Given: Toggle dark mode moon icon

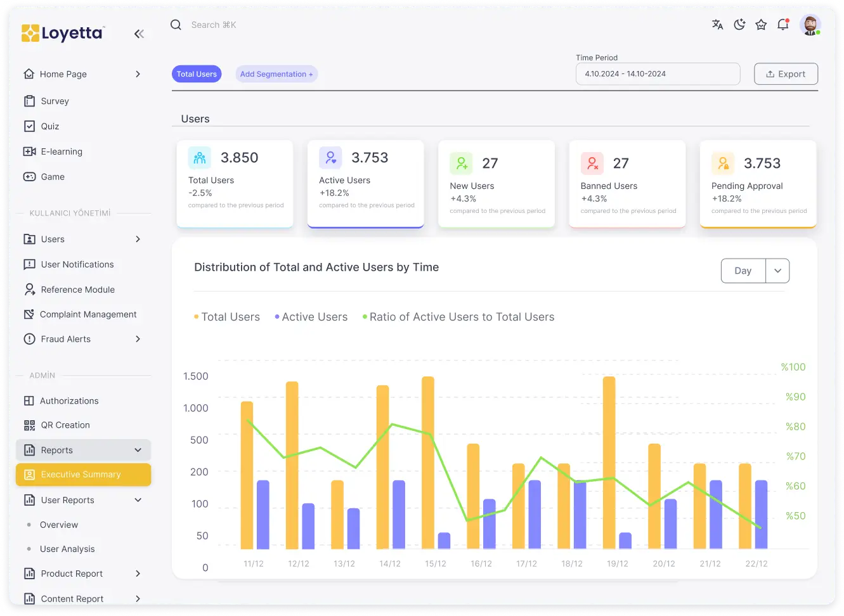Looking at the screenshot, I should point(739,25).
